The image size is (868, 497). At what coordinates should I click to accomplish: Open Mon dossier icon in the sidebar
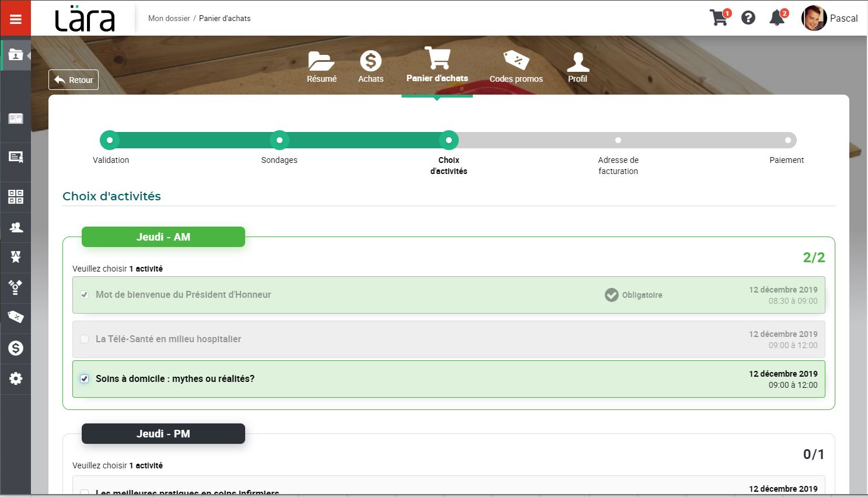(15, 55)
